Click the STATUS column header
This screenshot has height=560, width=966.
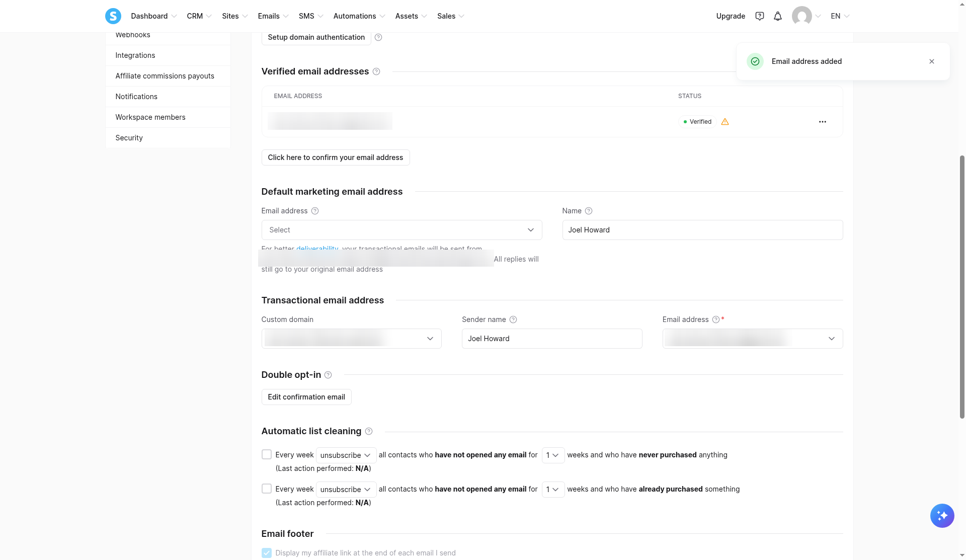tap(690, 96)
